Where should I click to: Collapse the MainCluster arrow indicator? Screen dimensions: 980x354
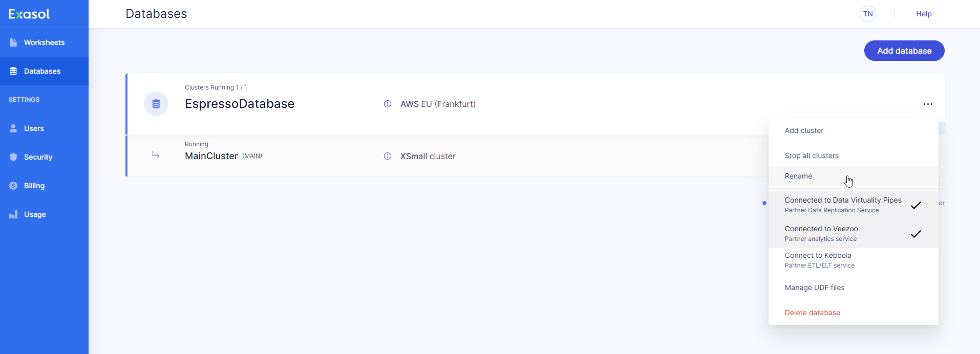coord(156,155)
